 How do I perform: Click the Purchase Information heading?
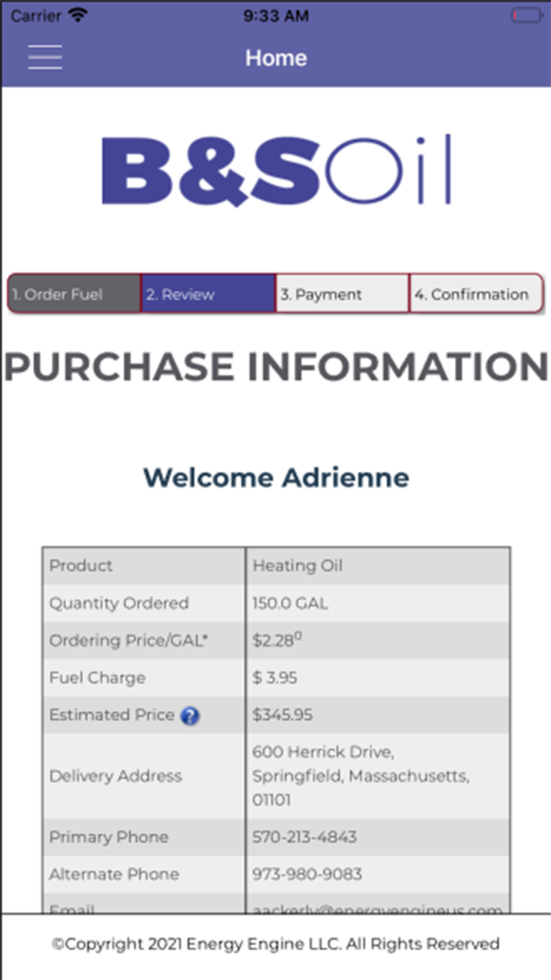pos(275,367)
